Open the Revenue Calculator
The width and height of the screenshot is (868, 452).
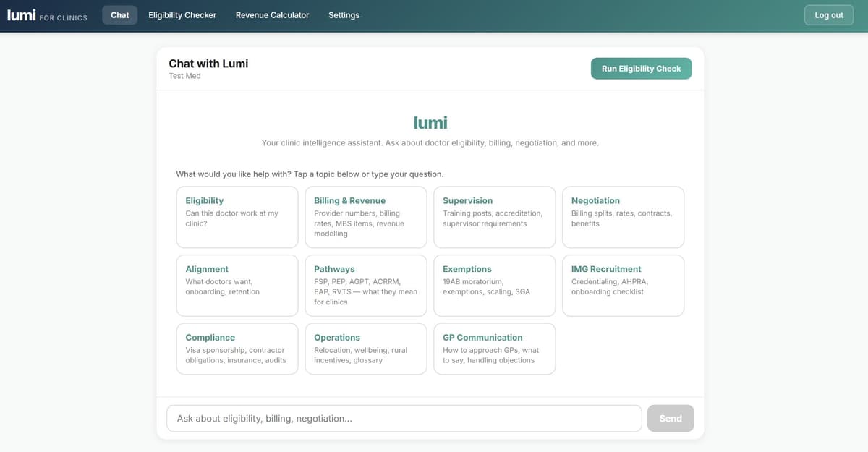[272, 14]
